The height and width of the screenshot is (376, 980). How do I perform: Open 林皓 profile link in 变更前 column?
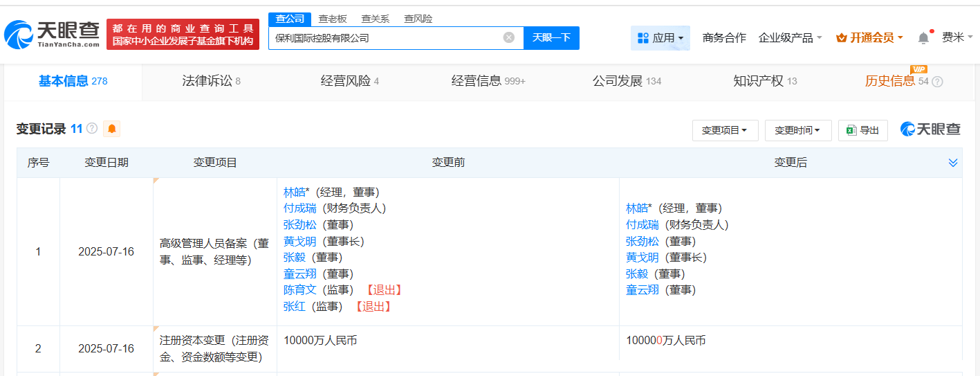tap(294, 193)
